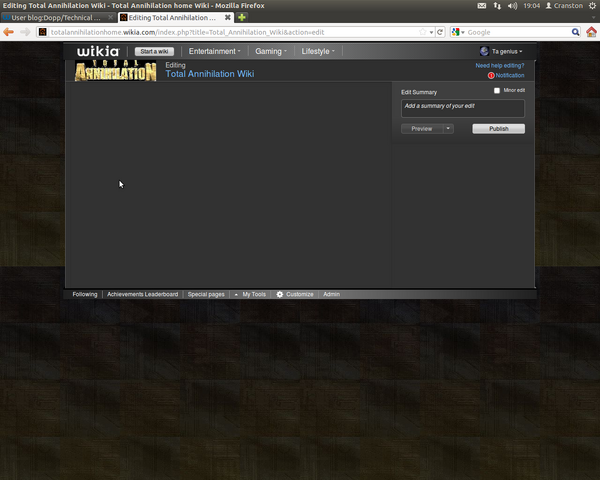Open the volume indicator in the top panel
The height and width of the screenshot is (480, 600).
[512, 6]
